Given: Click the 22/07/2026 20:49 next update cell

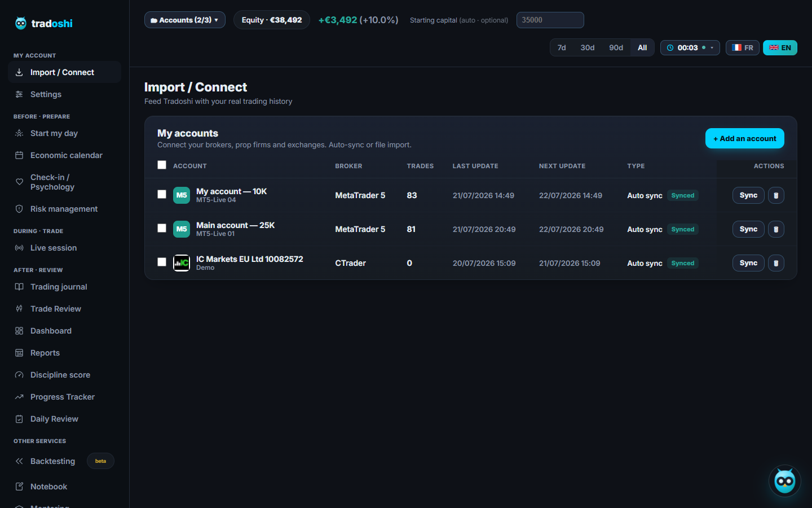Looking at the screenshot, I should [x=571, y=229].
